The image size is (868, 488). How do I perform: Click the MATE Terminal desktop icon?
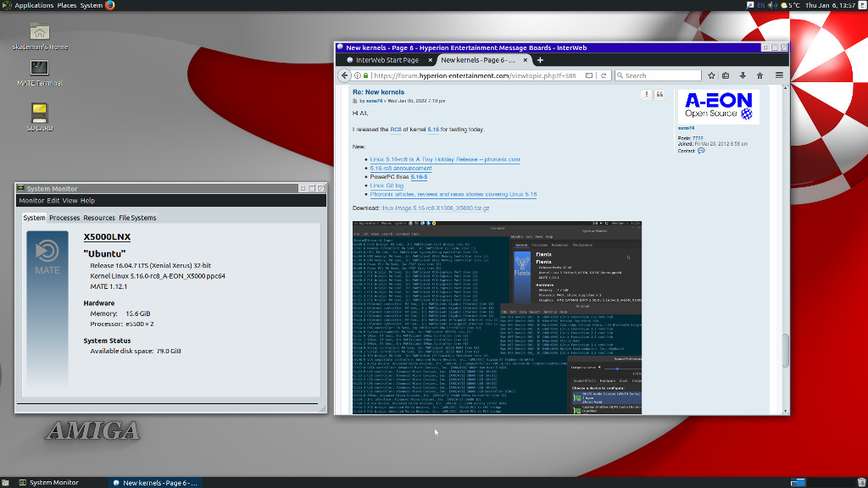point(39,68)
